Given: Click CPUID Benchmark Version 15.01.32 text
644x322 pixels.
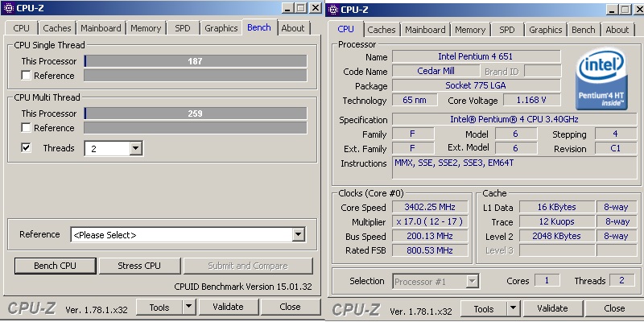Looking at the screenshot, I should 243,287.
